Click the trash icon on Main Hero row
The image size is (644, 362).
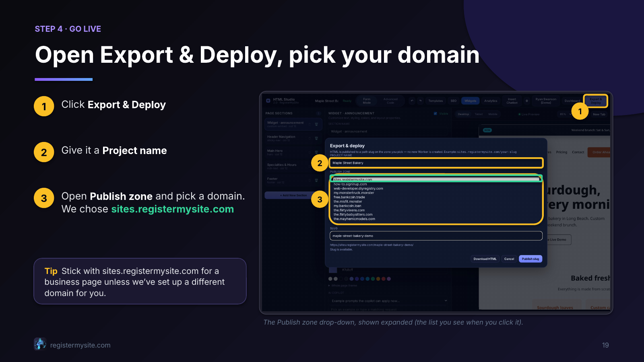(316, 152)
